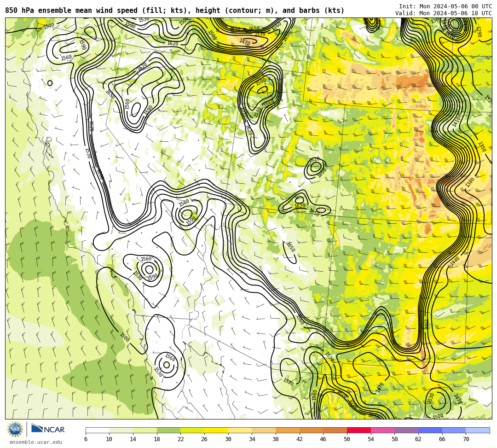Pick the blue 62–66 kts colorbar segment

[x=430, y=430]
